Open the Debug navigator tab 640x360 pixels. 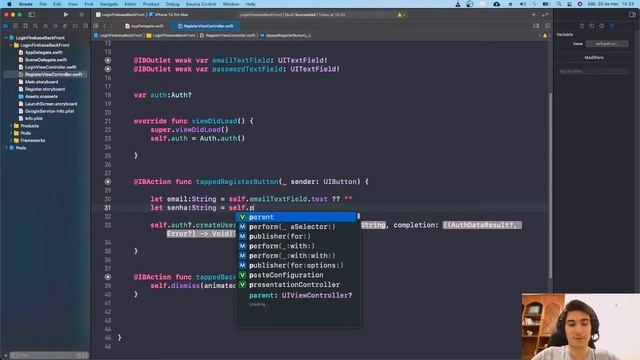click(65, 26)
